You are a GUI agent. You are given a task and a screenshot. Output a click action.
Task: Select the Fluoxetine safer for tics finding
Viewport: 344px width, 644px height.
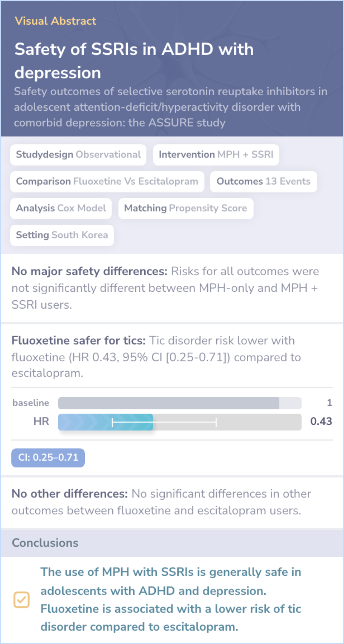click(156, 357)
